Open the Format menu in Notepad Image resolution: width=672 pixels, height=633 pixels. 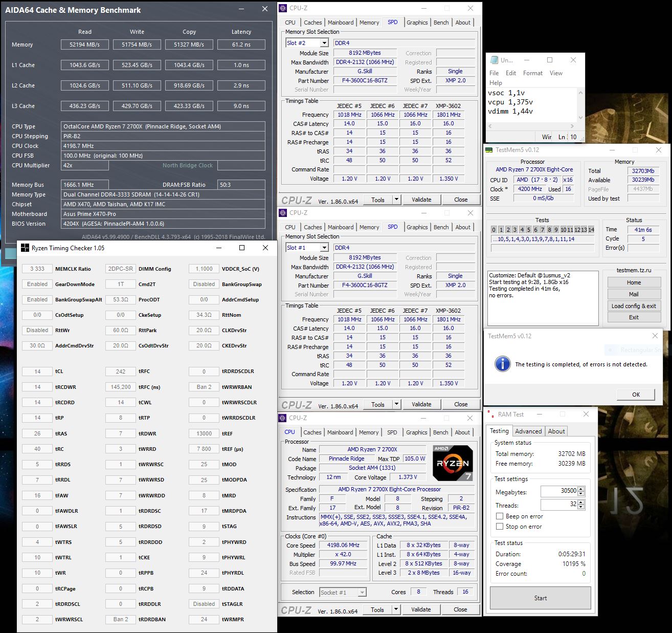pos(533,73)
